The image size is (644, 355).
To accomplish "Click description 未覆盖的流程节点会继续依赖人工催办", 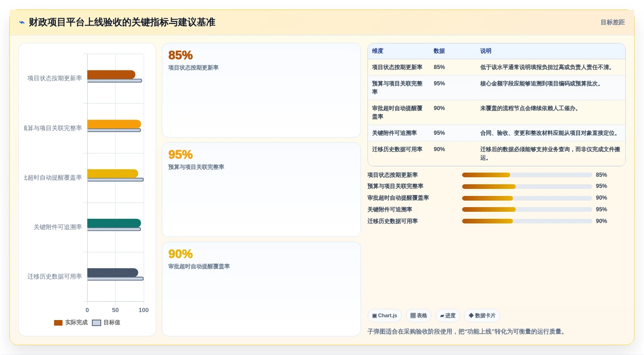I will [531, 108].
